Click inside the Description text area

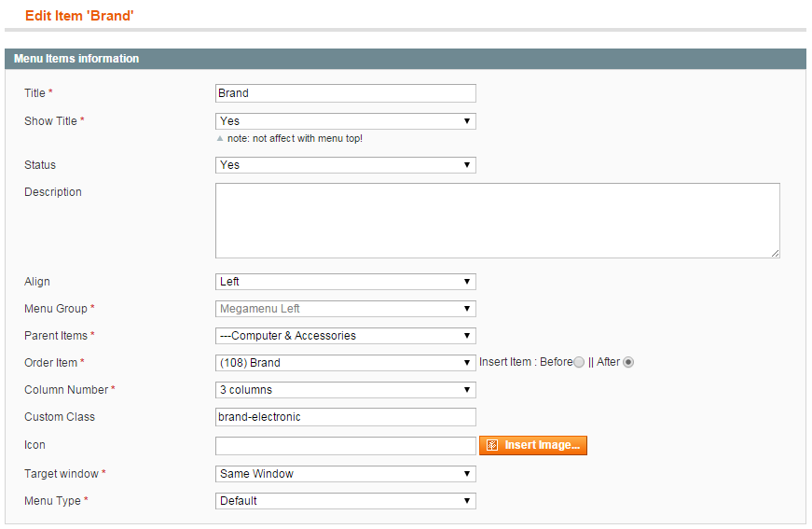click(x=498, y=220)
